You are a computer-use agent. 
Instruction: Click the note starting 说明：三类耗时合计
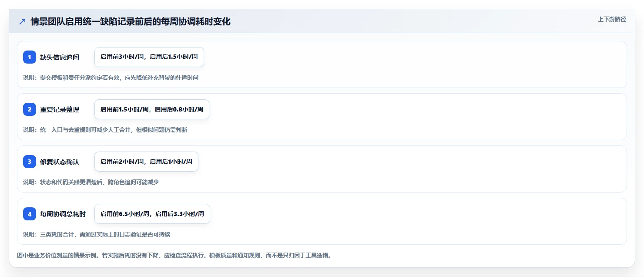pyautogui.click(x=97, y=234)
